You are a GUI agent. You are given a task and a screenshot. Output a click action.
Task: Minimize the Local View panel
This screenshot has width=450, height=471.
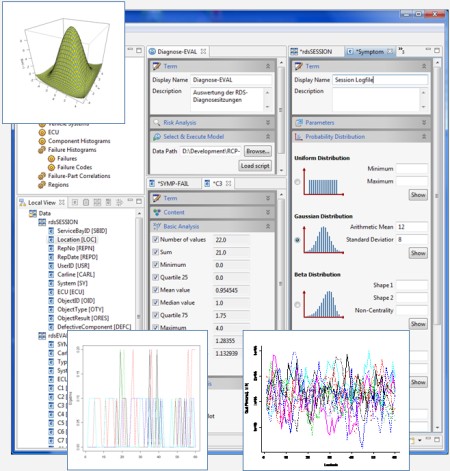click(130, 201)
